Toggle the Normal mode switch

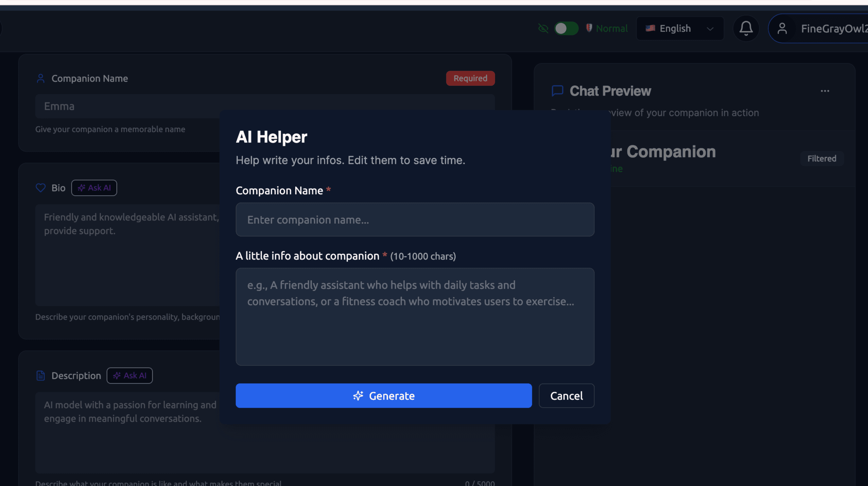tap(566, 29)
